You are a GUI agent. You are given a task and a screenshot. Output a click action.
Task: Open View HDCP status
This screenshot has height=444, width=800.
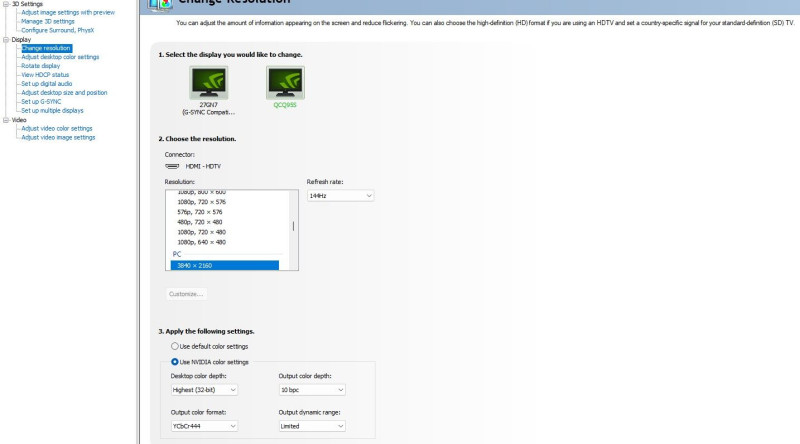[45, 75]
